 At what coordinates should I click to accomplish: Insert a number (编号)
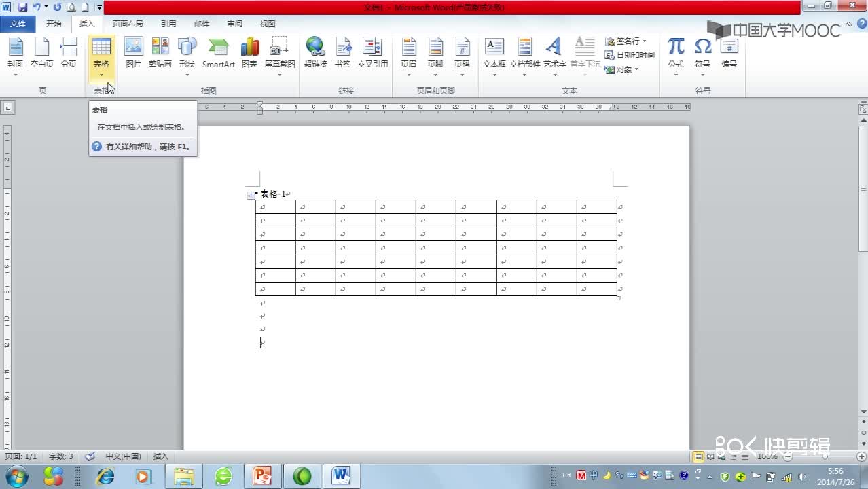[729, 53]
